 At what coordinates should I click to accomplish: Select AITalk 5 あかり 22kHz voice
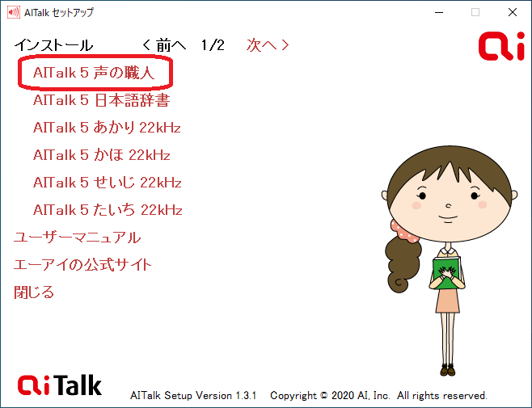[x=107, y=128]
